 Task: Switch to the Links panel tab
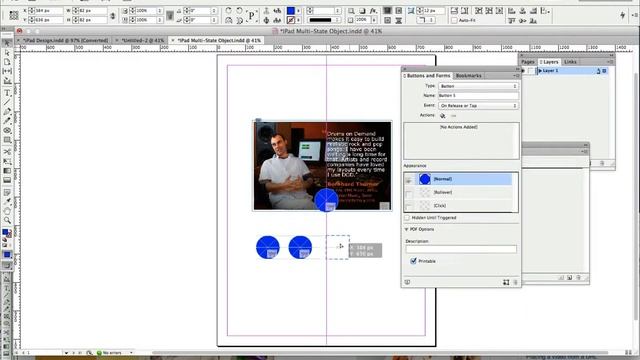point(570,62)
